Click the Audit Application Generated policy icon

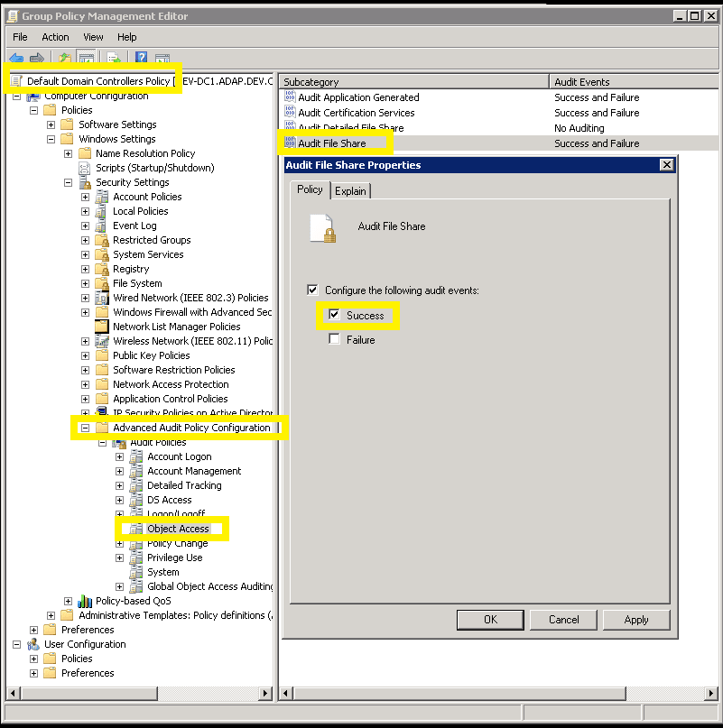tap(291, 97)
